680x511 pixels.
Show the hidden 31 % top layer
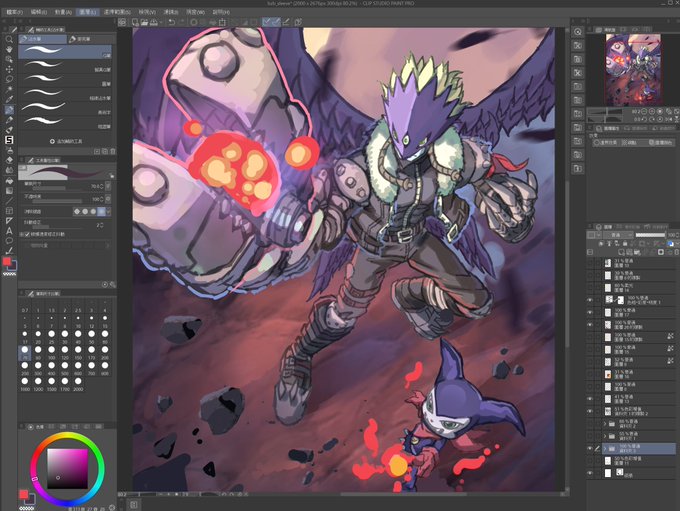590,263
